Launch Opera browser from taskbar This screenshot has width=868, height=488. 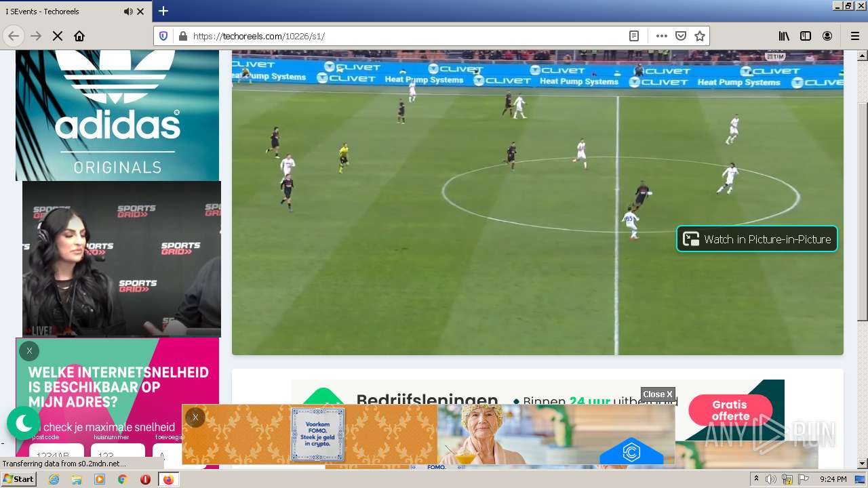145,479
